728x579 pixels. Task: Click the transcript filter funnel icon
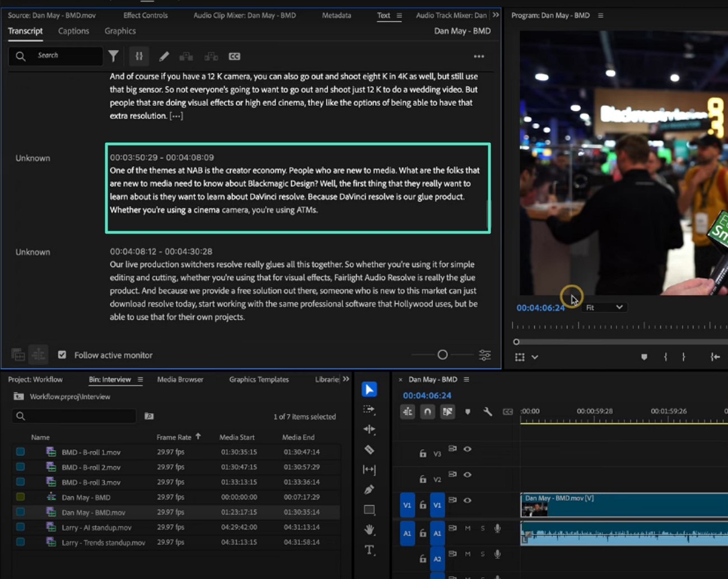[114, 56]
